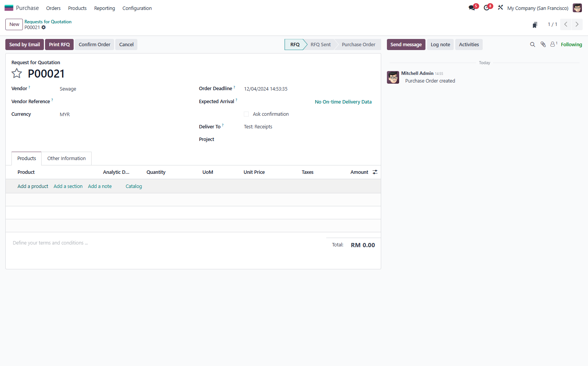The width and height of the screenshot is (588, 366).
Task: Click Confirm Order button
Action: [x=94, y=45]
